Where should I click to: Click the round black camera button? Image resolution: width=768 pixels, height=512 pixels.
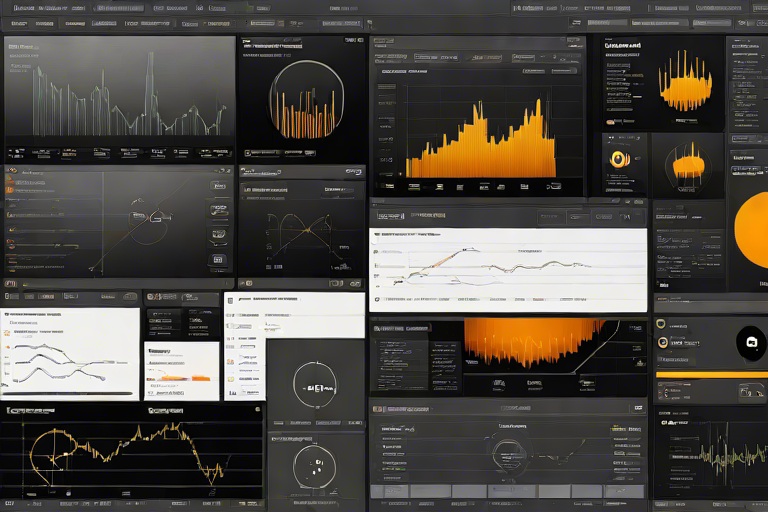(x=751, y=342)
